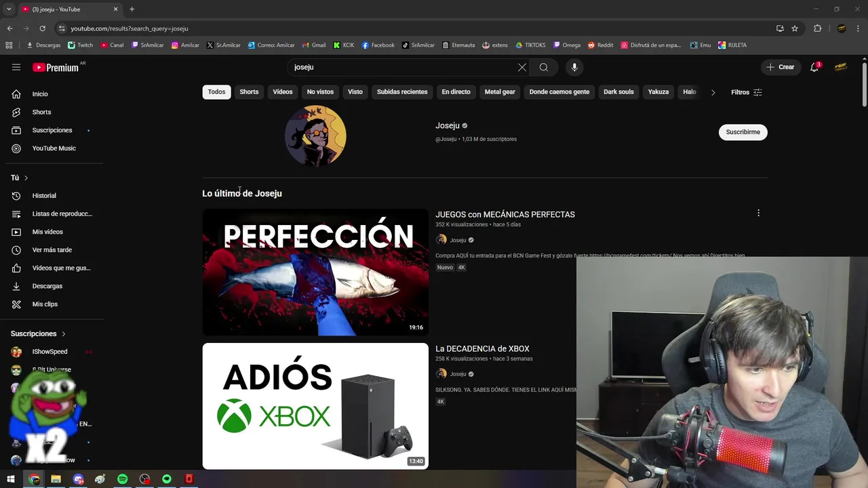Select the Donde caemos gente chip
This screenshot has width=868, height=488.
point(559,92)
